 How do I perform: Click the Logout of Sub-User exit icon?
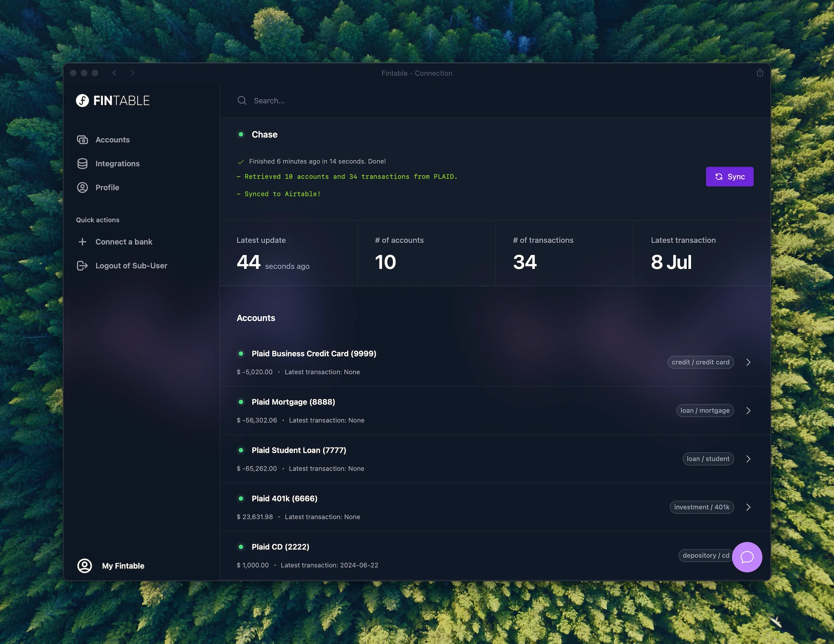click(83, 266)
